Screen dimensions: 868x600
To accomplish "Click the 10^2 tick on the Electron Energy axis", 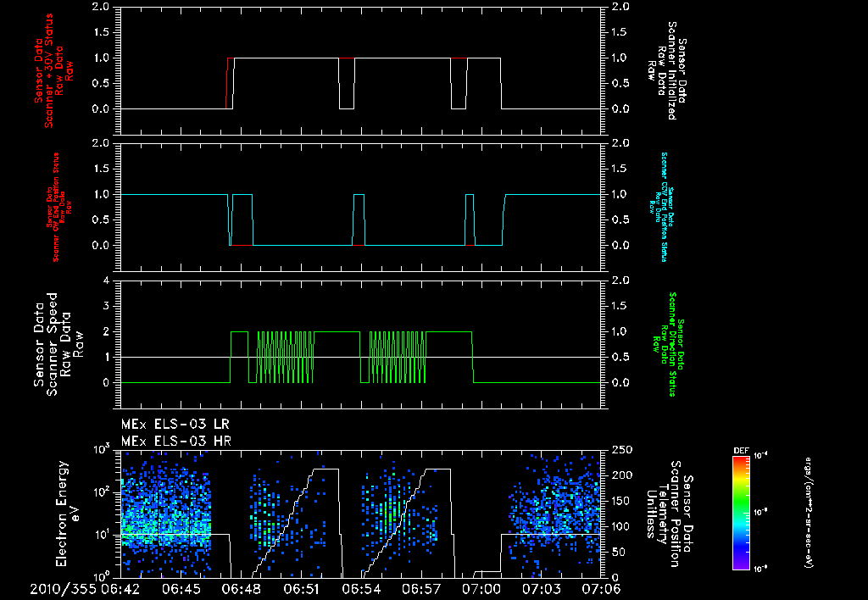I will [102, 492].
